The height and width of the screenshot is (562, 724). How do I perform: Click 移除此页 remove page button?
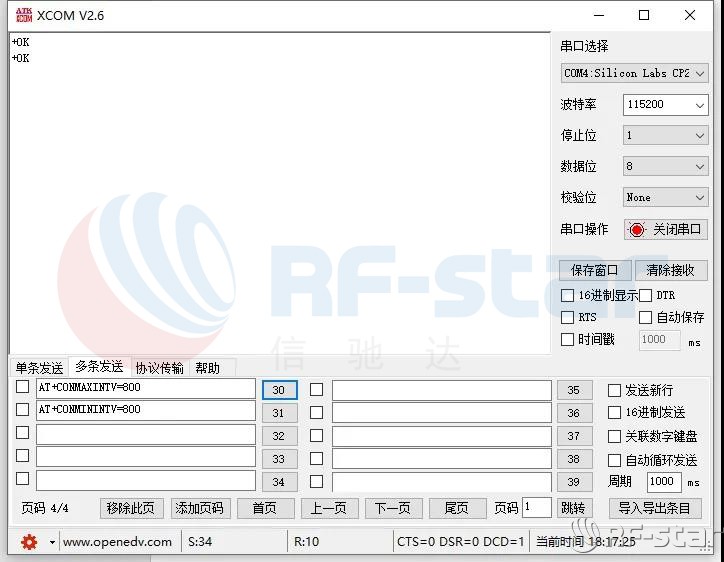coord(131,508)
